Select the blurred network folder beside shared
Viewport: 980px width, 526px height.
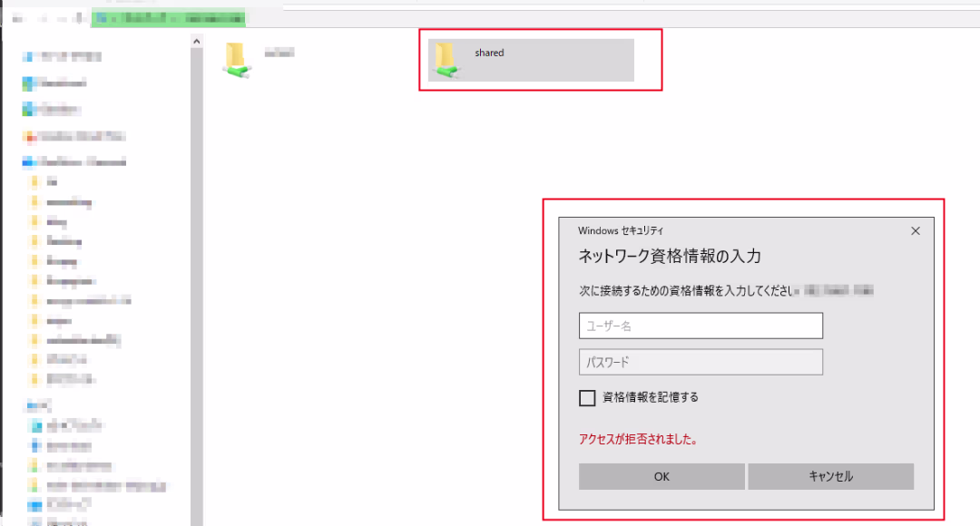[x=258, y=59]
